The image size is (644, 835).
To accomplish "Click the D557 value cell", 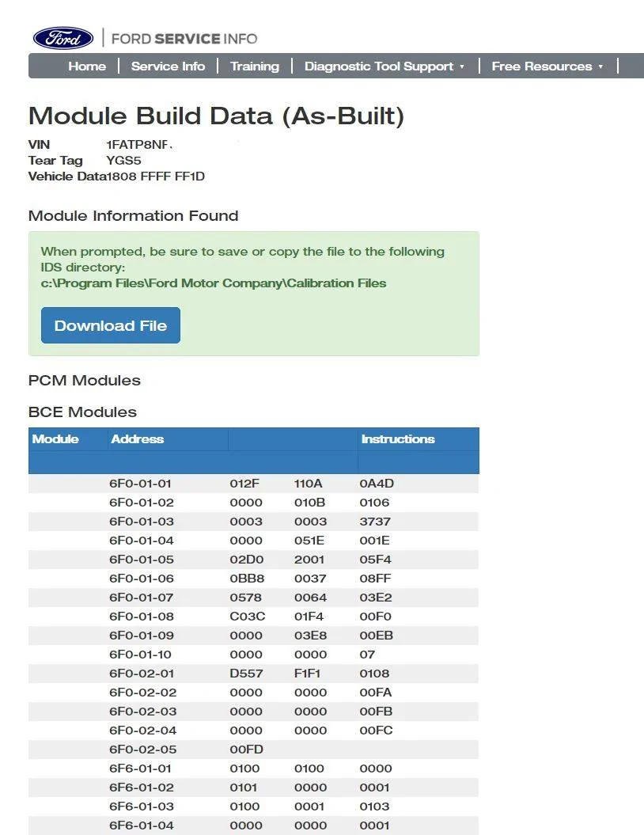I will [246, 674].
